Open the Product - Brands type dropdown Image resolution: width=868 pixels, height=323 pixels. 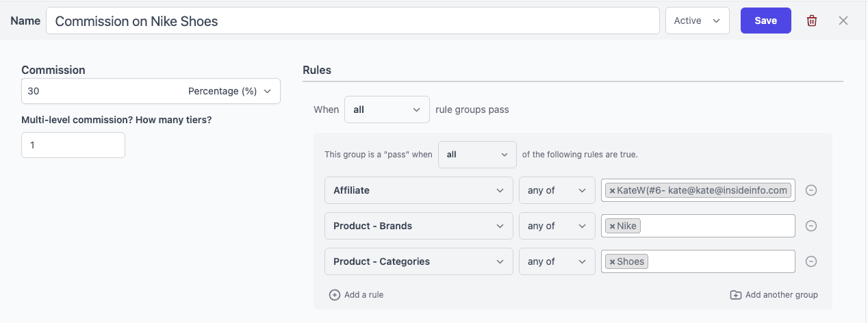[x=419, y=226]
